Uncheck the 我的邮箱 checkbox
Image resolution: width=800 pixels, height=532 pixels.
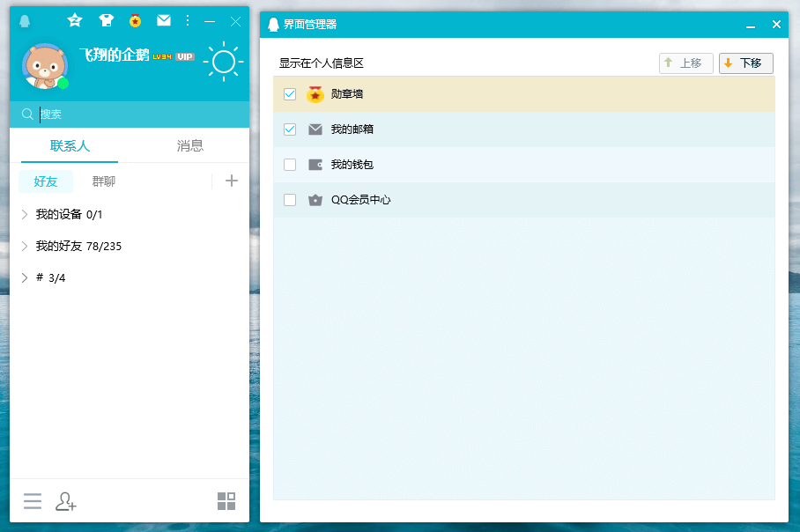coord(290,129)
